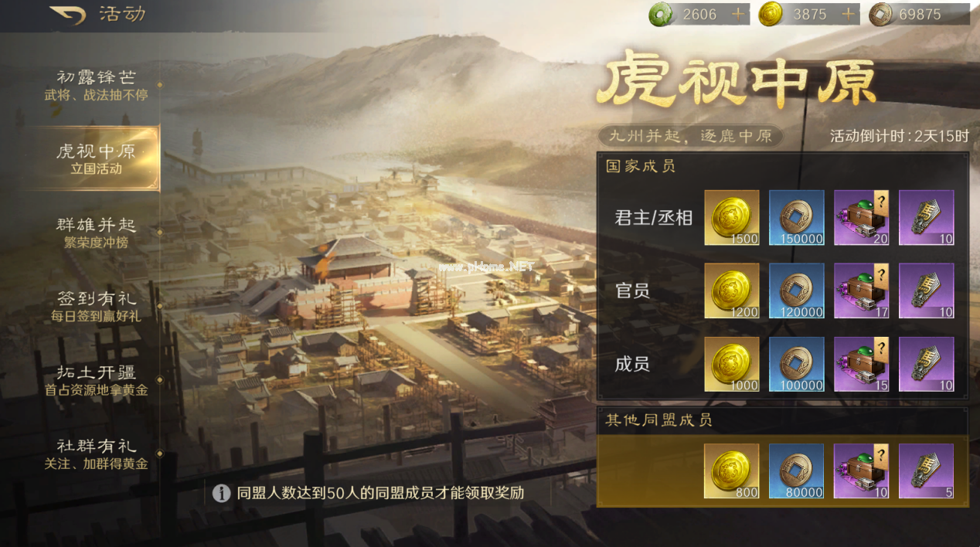This screenshot has height=547, width=980.
Task: Tap the copper coin balance 69875
Action: click(x=920, y=14)
